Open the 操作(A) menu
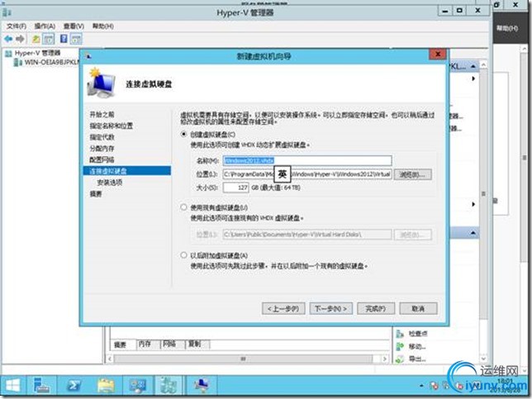The width and height of the screenshot is (532, 399). click(x=45, y=26)
